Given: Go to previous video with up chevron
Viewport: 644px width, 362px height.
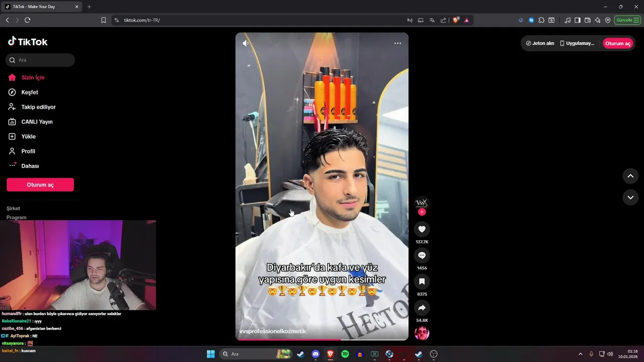Looking at the screenshot, I should click(x=630, y=176).
